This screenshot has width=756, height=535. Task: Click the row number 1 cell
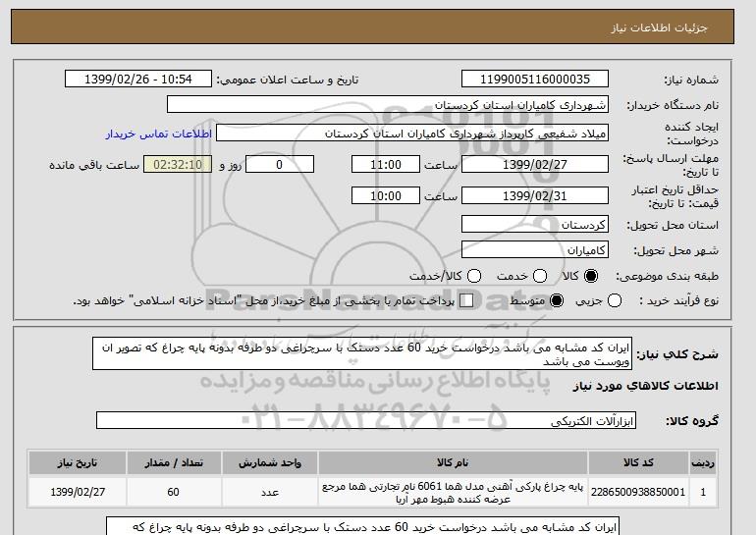703,492
